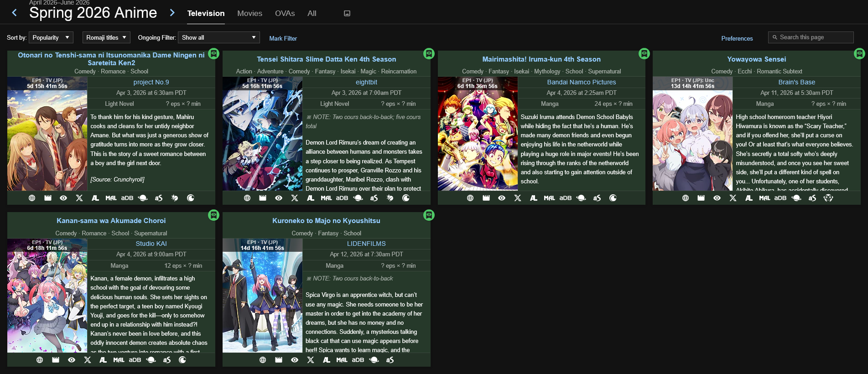Open X (Twitter) link for Yowayowa Sensei
This screenshot has width=868, height=374.
point(733,198)
